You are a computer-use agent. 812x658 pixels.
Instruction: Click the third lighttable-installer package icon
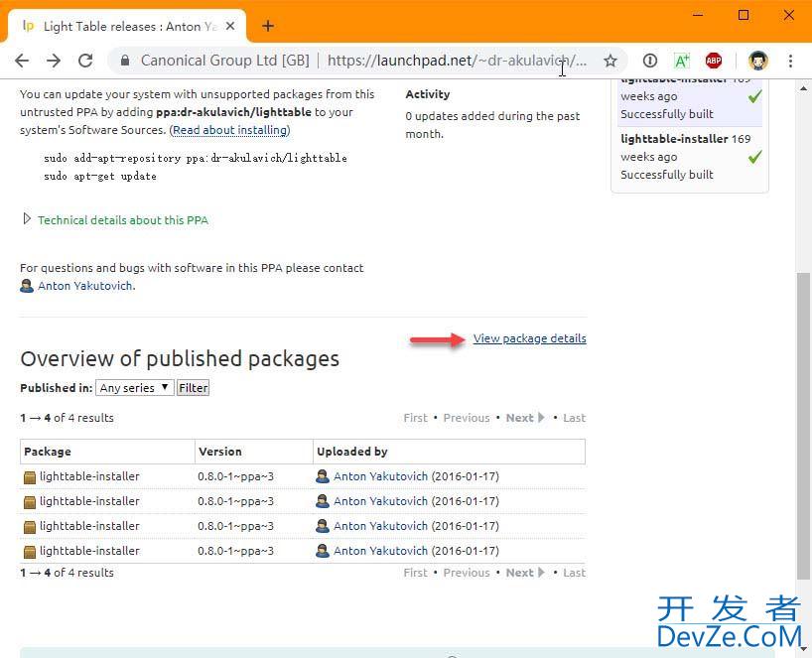[30, 527]
